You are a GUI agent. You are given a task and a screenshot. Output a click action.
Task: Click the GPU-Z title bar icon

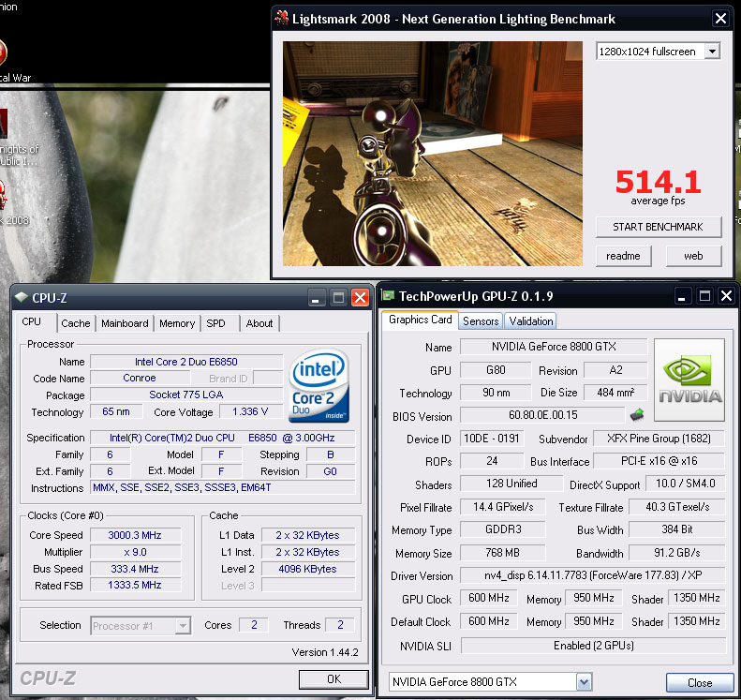click(x=388, y=296)
